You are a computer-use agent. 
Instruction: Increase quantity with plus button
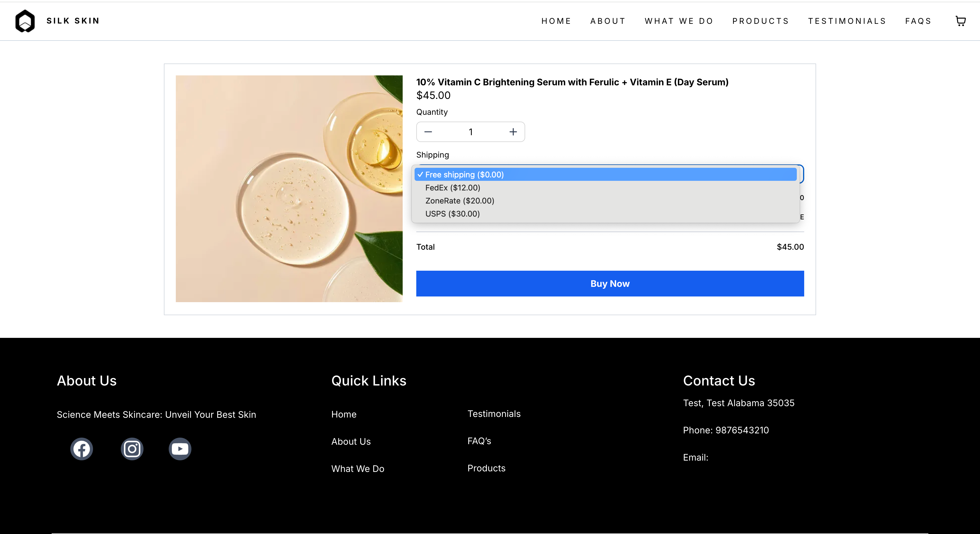pos(513,132)
